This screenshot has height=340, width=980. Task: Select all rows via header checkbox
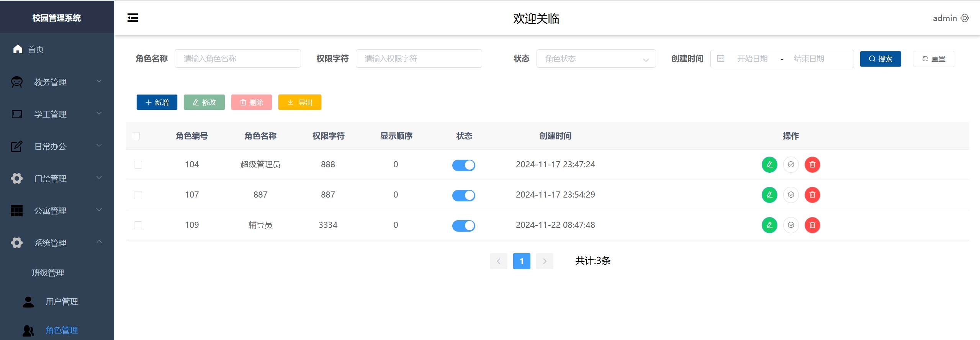coord(136,136)
